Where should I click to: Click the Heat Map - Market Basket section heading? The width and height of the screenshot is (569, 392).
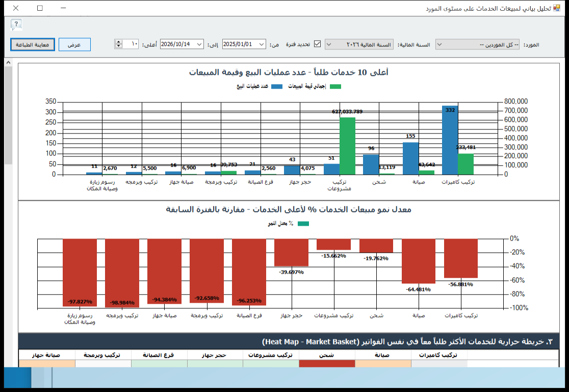click(407, 342)
